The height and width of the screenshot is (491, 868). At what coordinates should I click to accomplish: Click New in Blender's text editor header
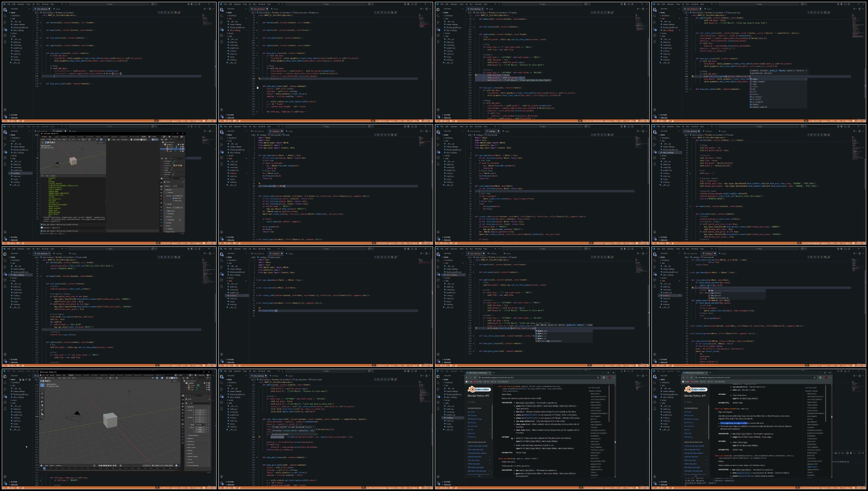(137, 139)
